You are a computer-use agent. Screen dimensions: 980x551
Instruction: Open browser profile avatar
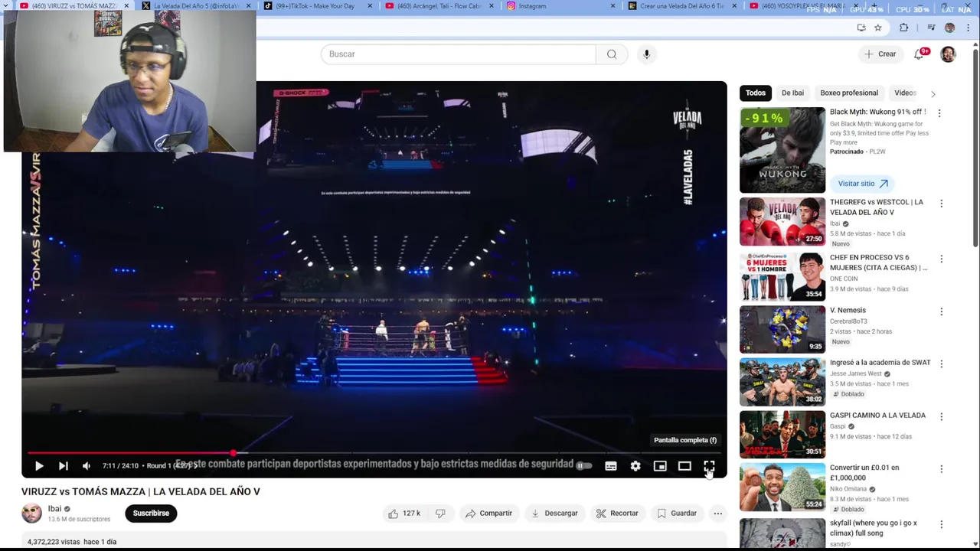950,28
